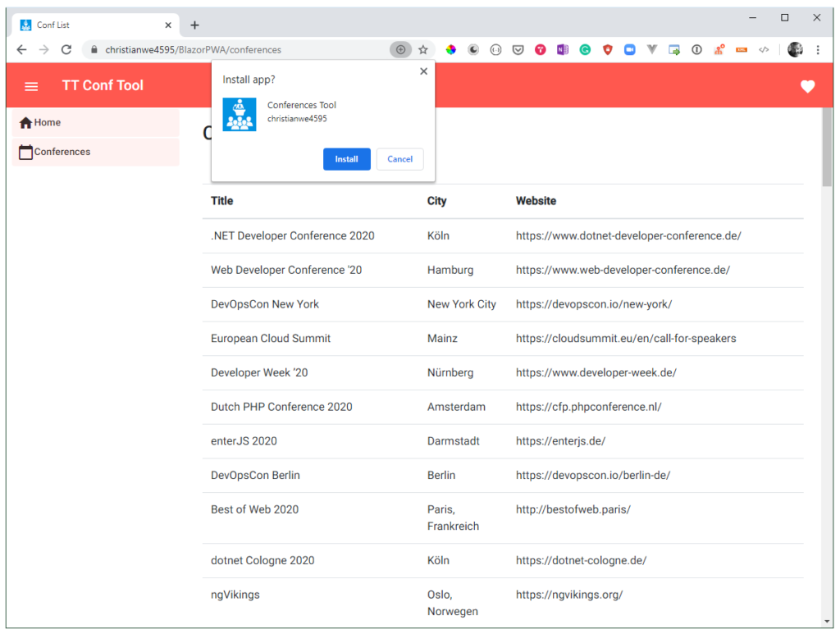
Task: Open Chrome's three-dot menu
Action: [x=819, y=49]
